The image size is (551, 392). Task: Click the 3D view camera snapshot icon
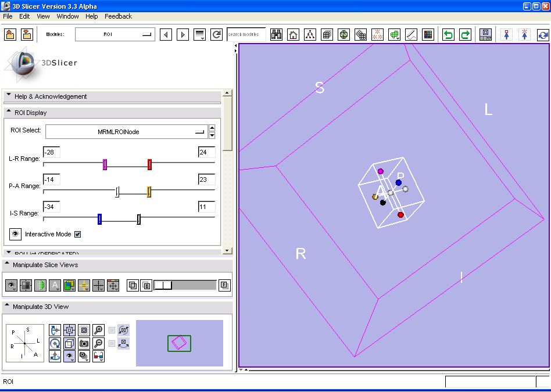(84, 343)
